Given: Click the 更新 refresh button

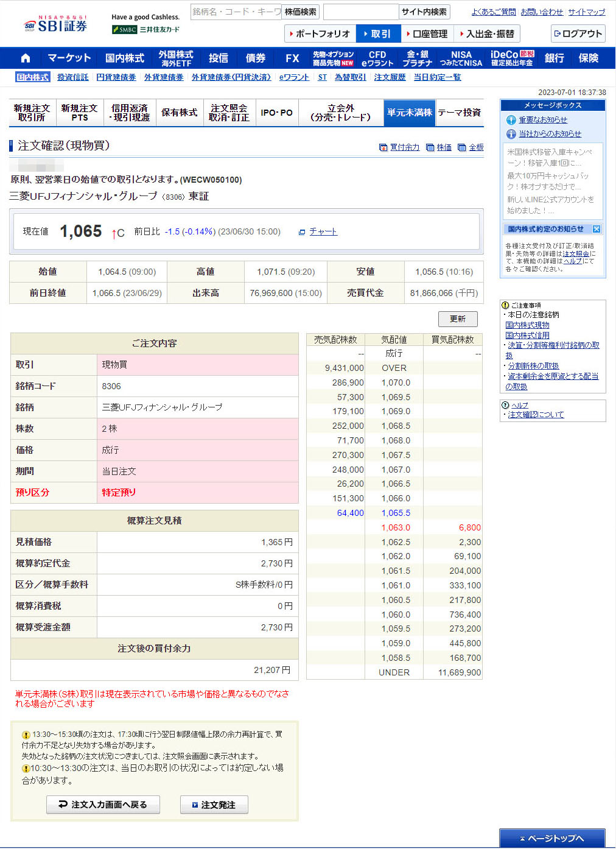Looking at the screenshot, I should [457, 319].
